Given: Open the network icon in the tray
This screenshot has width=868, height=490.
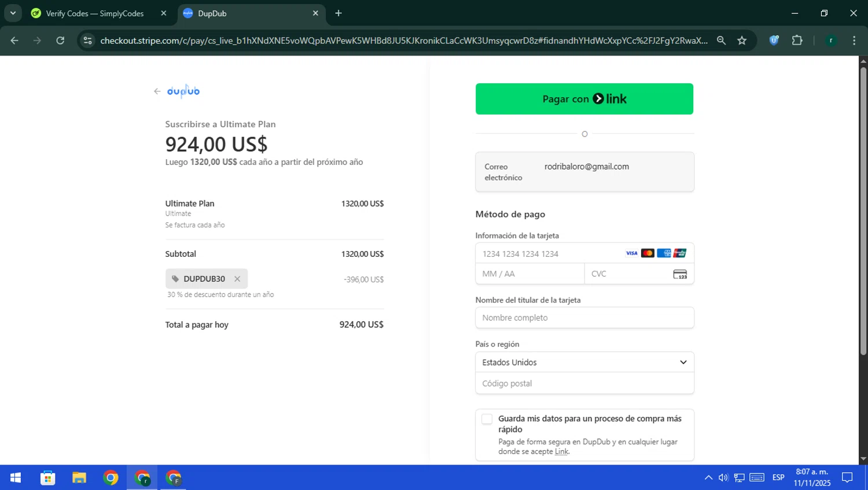Looking at the screenshot, I should point(740,478).
